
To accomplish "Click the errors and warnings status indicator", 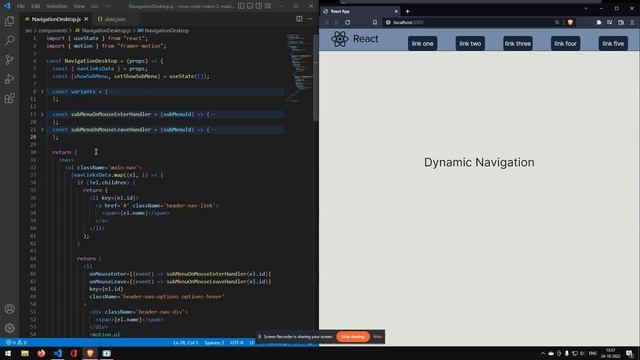I will click(16, 342).
